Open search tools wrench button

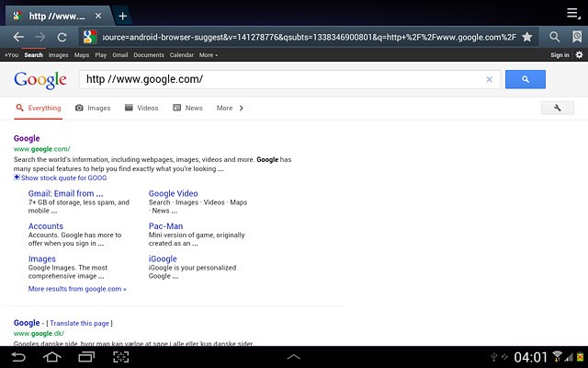[x=558, y=108]
